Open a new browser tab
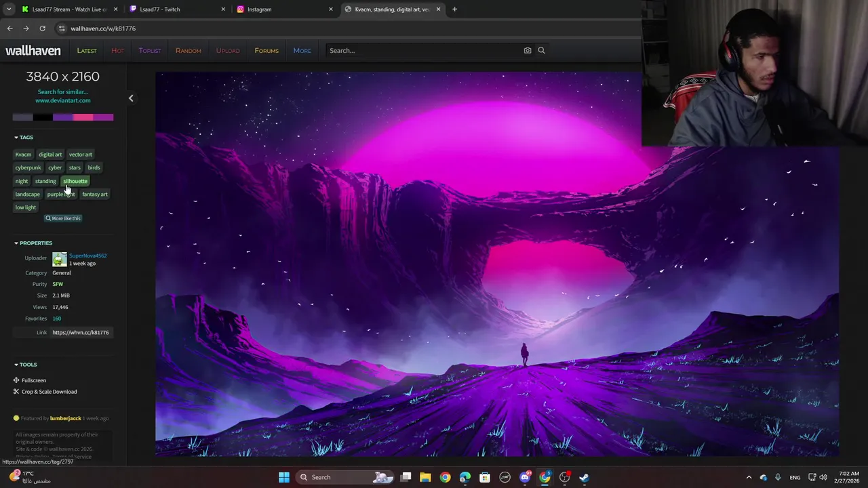Image resolution: width=868 pixels, height=488 pixels. pyautogui.click(x=454, y=9)
